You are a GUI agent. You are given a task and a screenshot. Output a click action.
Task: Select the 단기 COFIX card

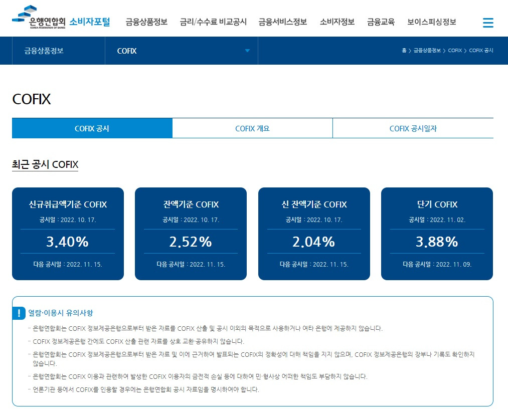pos(436,234)
